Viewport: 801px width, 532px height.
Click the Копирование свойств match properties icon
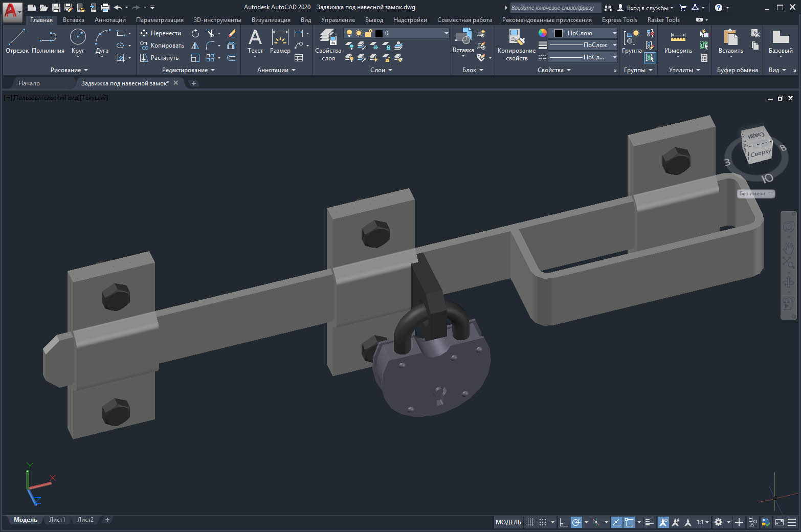(516, 45)
